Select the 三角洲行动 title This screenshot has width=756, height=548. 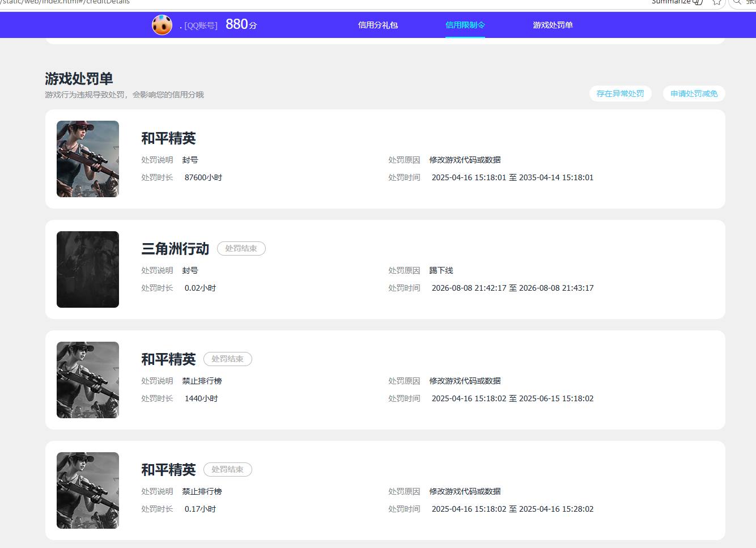pos(175,249)
